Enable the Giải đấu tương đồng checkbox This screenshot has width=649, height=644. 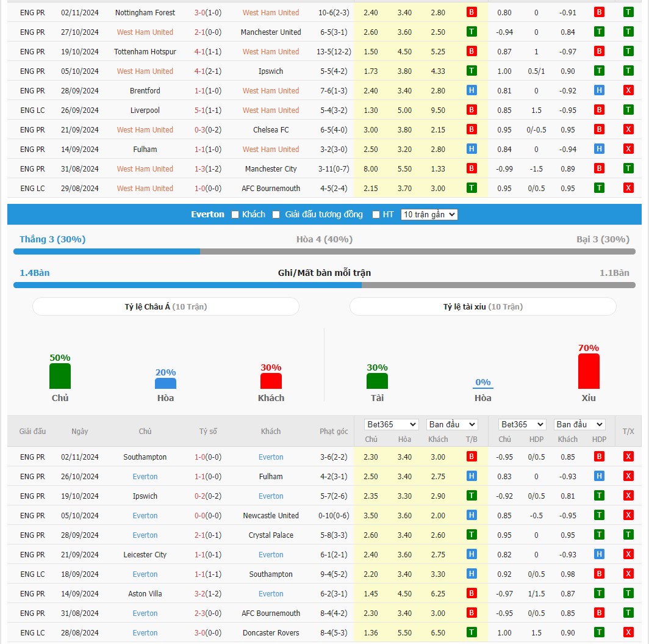276,214
